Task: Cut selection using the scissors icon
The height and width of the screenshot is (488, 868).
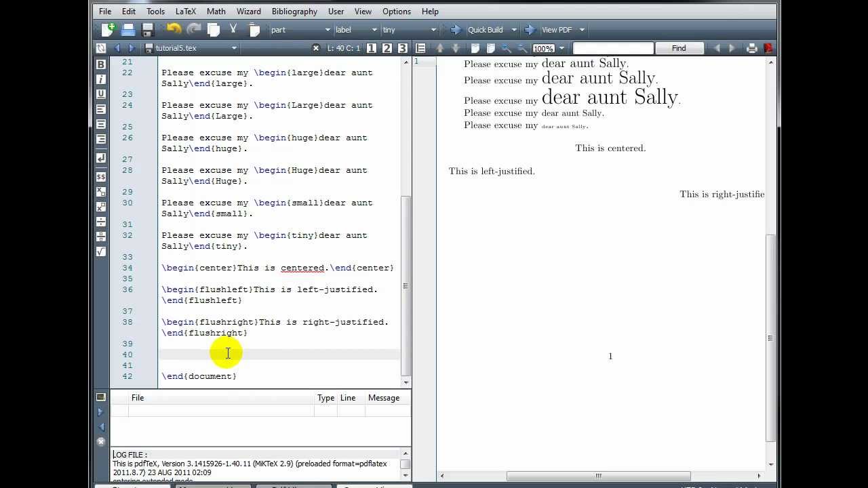Action: click(x=233, y=30)
